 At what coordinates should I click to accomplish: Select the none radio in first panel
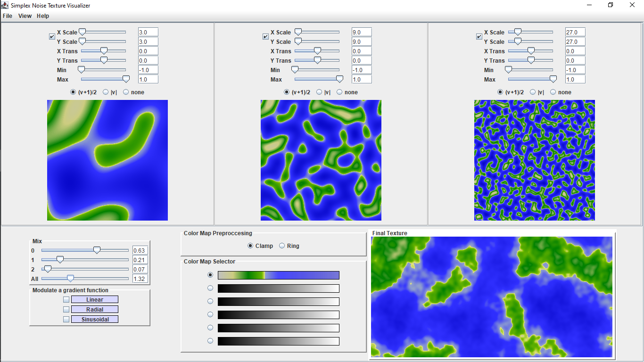pyautogui.click(x=133, y=92)
